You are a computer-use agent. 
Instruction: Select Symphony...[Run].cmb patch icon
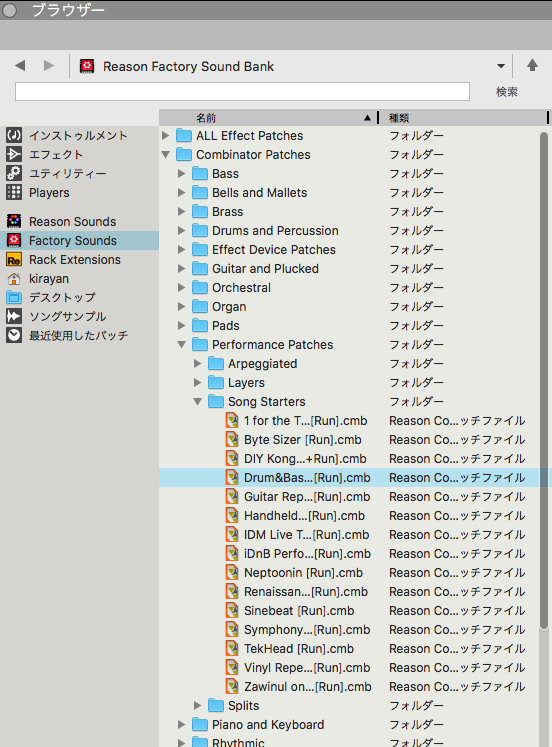point(232,630)
